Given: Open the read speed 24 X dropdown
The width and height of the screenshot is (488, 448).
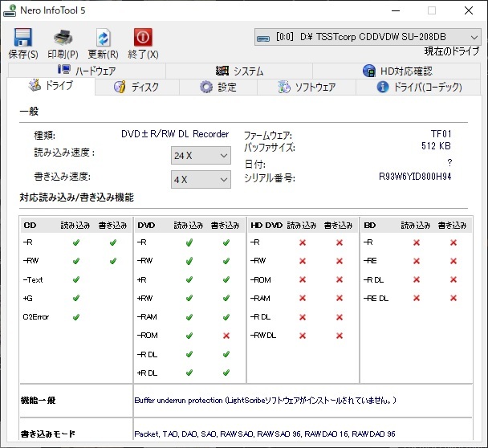Looking at the screenshot, I should tap(201, 155).
